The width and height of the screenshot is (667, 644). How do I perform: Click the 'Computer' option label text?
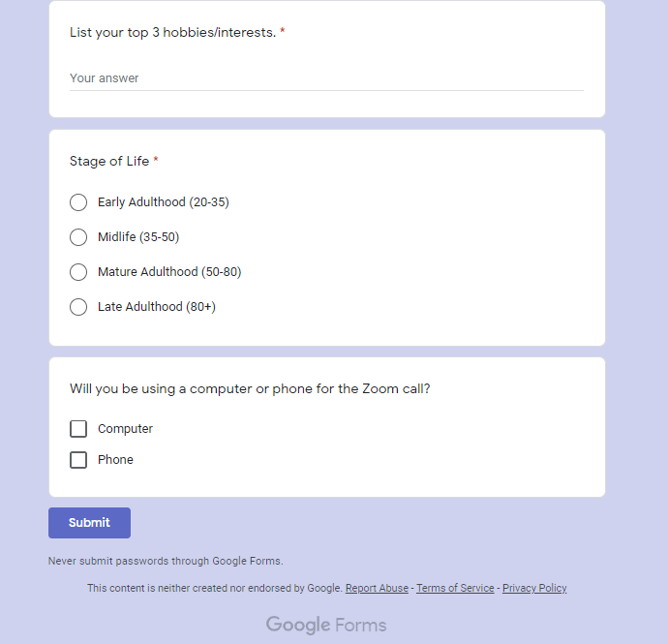tap(125, 429)
